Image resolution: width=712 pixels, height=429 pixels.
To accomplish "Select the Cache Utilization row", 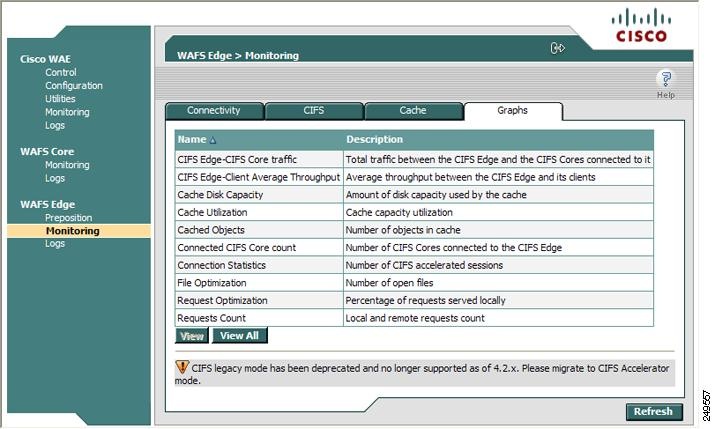I will pyautogui.click(x=414, y=212).
